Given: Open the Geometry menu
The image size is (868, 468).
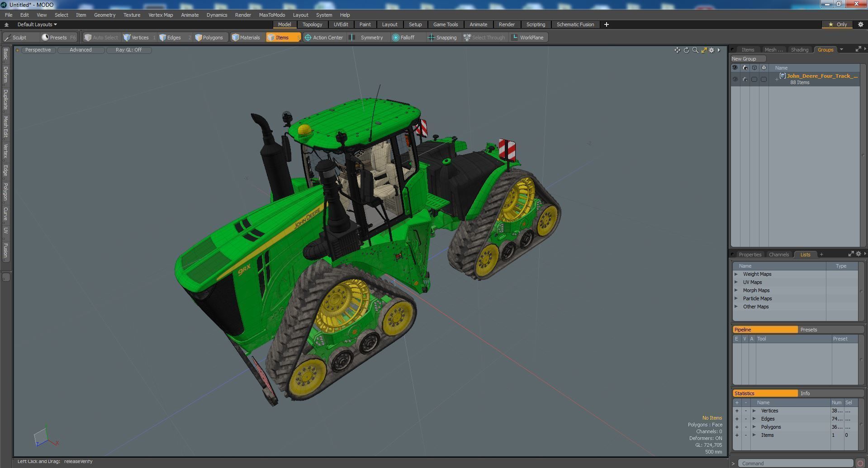Looking at the screenshot, I should point(104,15).
